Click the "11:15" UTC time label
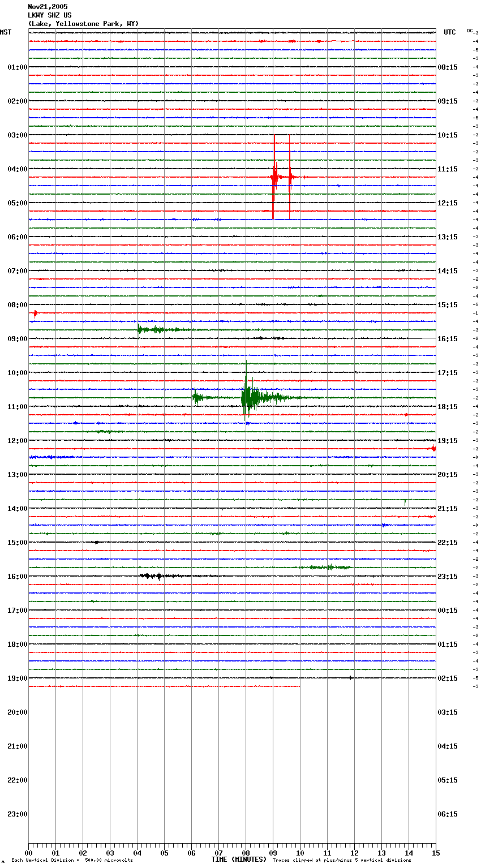Viewport: 481px width, 868px height. [448, 169]
